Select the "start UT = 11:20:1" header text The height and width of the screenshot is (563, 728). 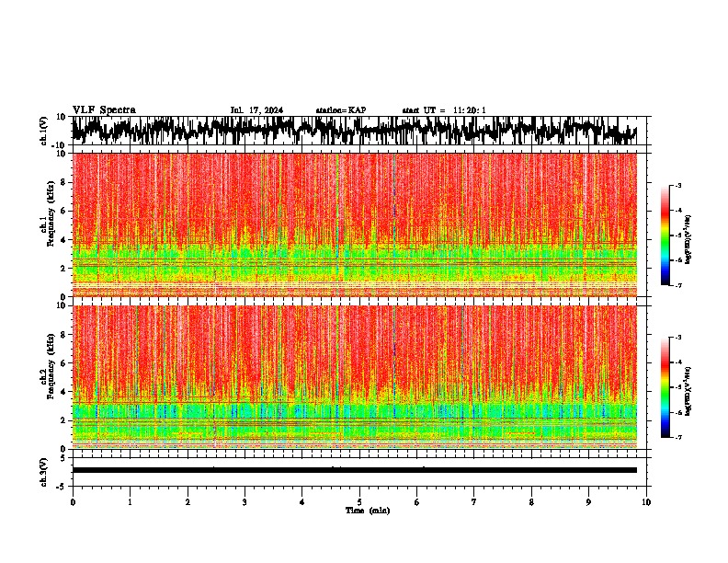tap(444, 110)
